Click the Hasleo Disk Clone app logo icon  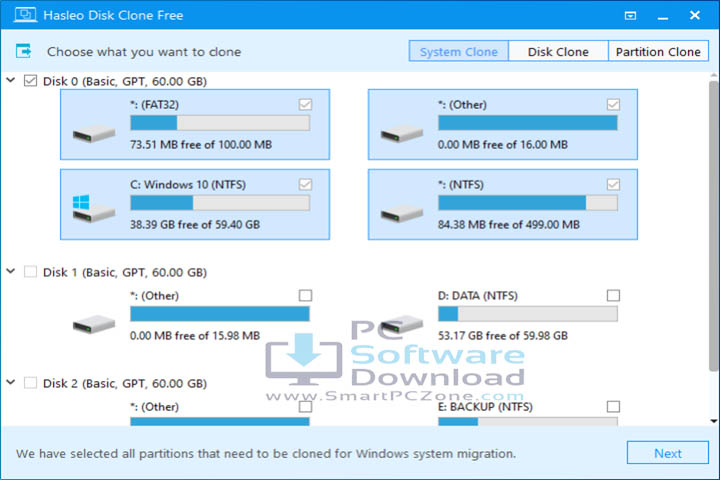(25, 15)
